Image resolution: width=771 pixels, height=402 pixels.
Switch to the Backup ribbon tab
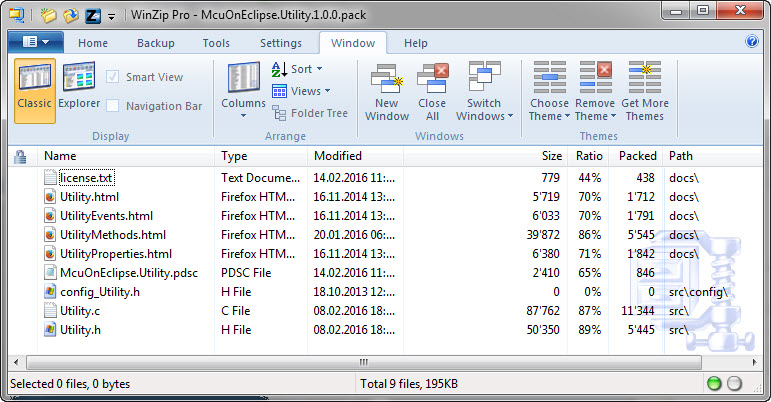click(x=155, y=43)
